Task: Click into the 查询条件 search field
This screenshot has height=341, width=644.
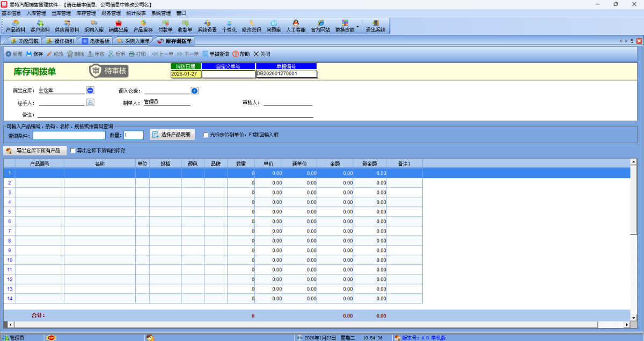Action: (x=69, y=135)
